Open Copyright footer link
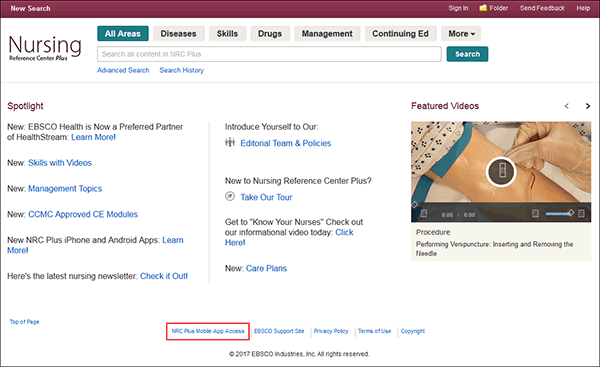The width and height of the screenshot is (600, 367). click(413, 331)
